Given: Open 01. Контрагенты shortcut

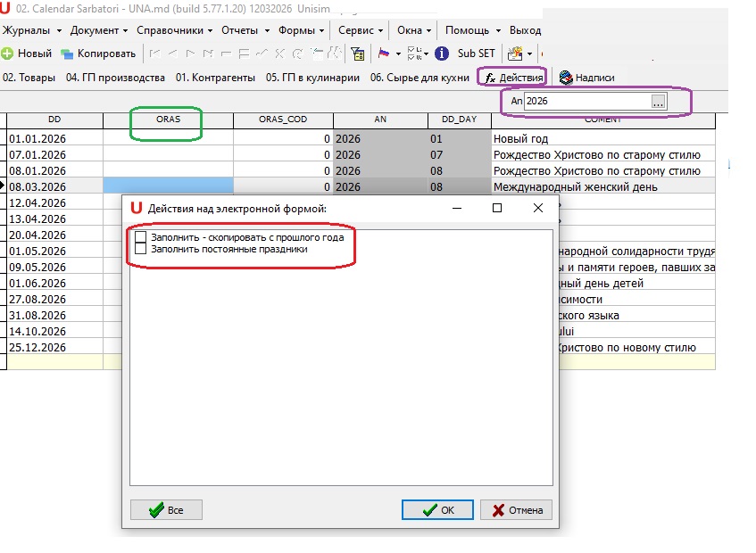Looking at the screenshot, I should 215,78.
